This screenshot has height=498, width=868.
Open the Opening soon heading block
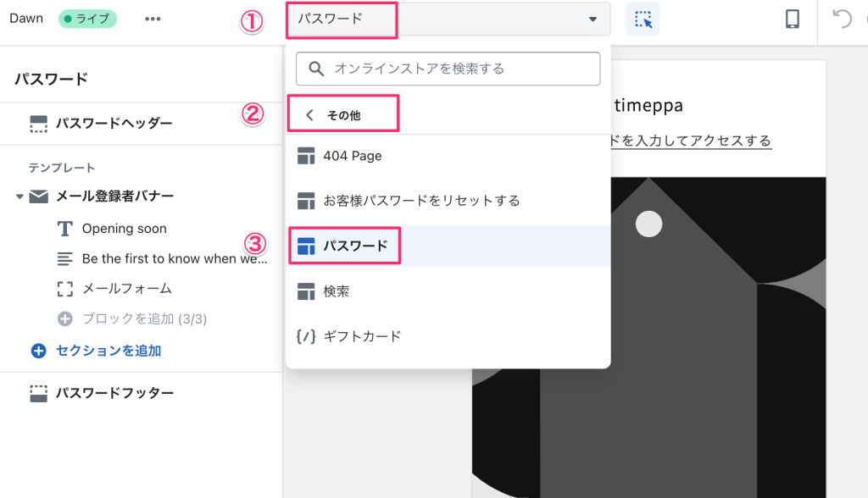click(x=124, y=229)
